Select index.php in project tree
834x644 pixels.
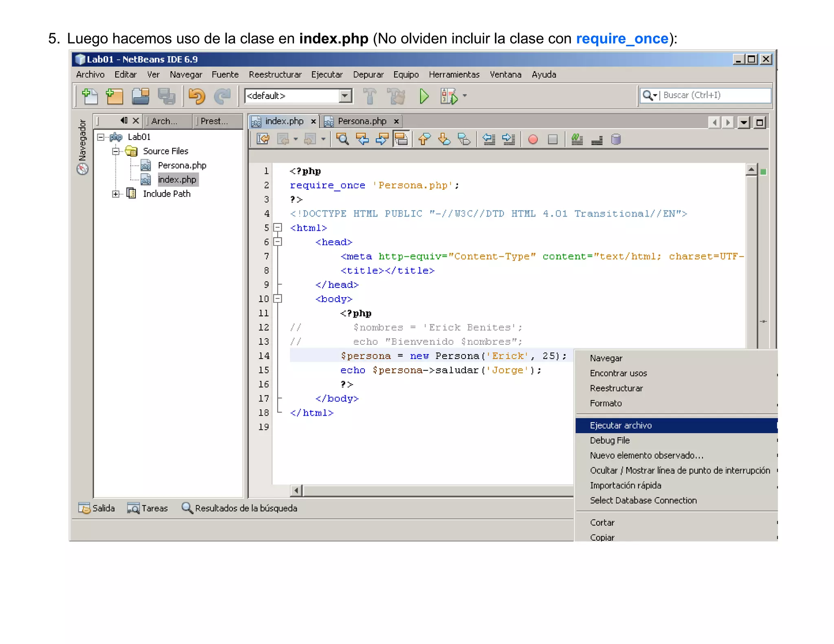point(177,180)
